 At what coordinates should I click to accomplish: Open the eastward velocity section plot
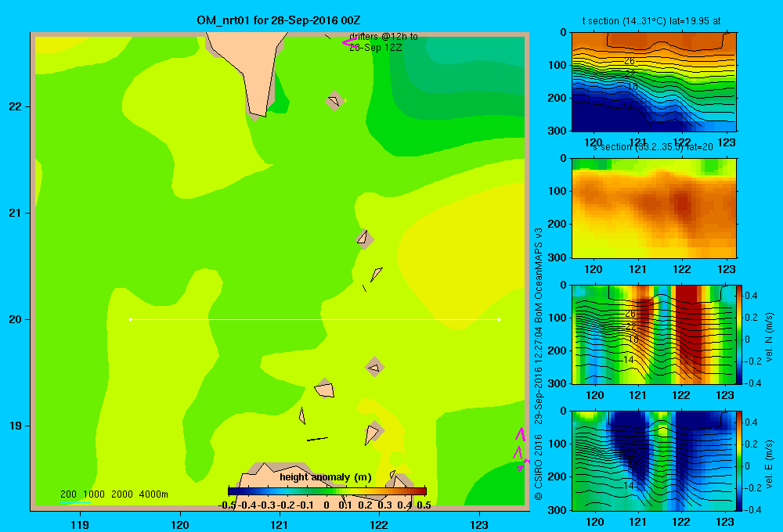pos(654,461)
